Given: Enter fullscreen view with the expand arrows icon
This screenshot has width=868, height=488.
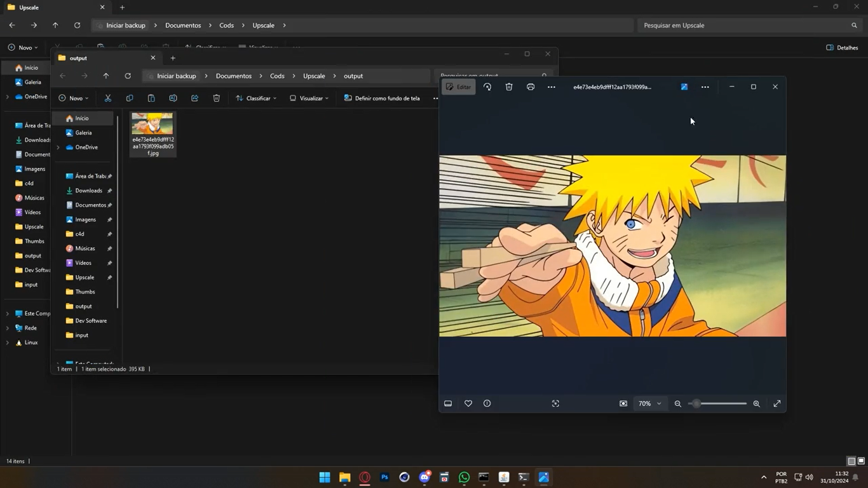Looking at the screenshot, I should [x=777, y=403].
